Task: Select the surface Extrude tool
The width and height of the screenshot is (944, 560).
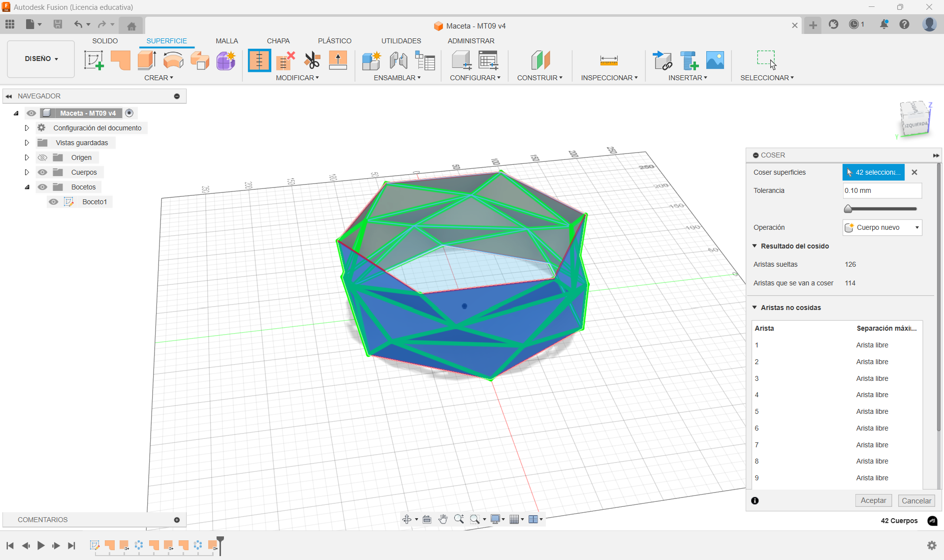Action: pyautogui.click(x=147, y=61)
